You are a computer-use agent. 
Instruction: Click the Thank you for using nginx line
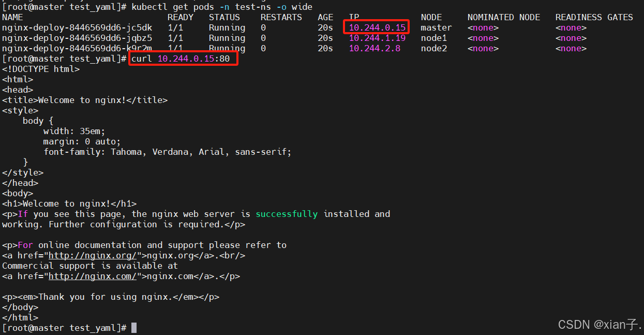tap(111, 297)
